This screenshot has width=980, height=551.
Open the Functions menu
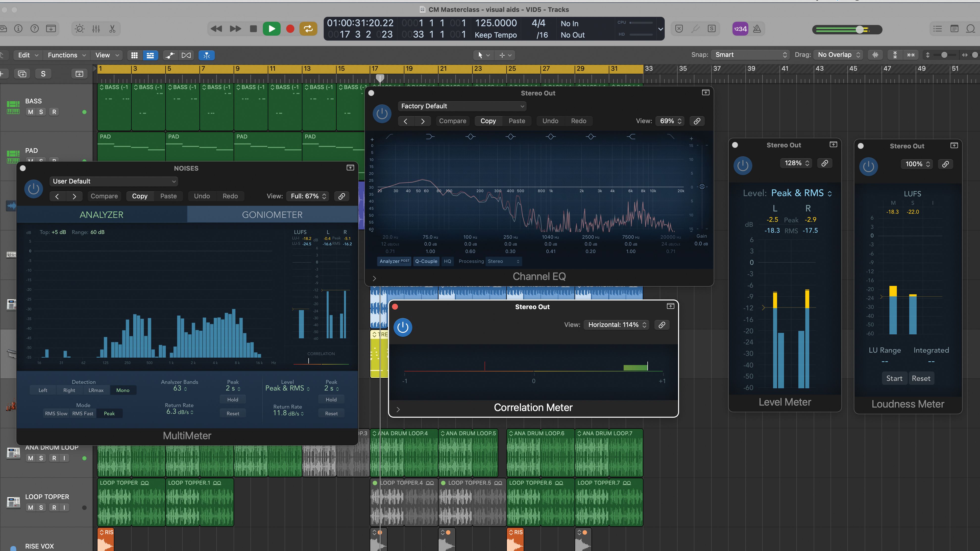tap(64, 55)
